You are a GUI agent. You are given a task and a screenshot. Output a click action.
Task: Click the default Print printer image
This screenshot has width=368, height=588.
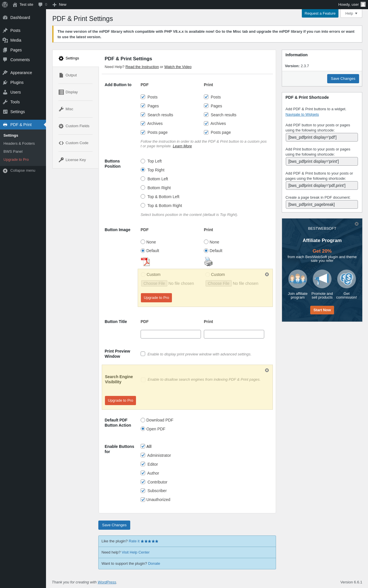pyautogui.click(x=208, y=262)
